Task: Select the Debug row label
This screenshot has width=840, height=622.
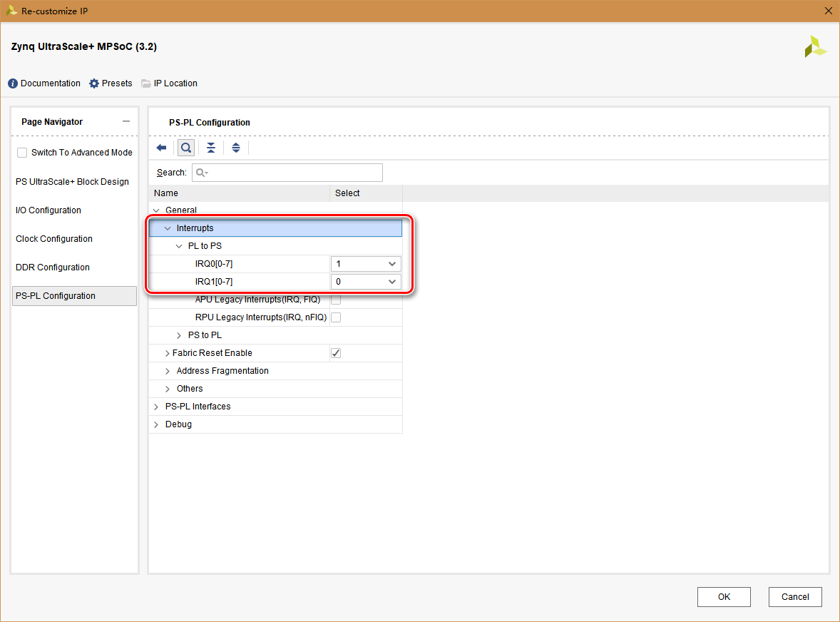Action: [178, 424]
